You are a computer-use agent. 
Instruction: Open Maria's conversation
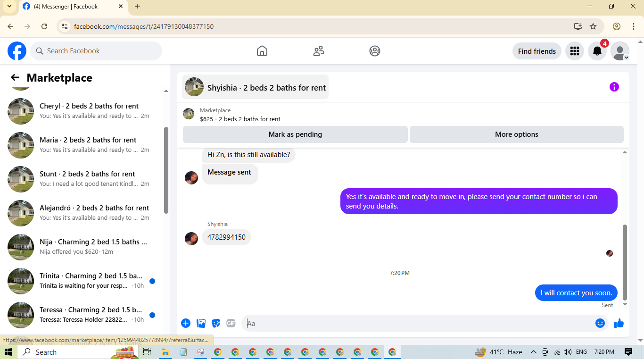(x=85, y=145)
